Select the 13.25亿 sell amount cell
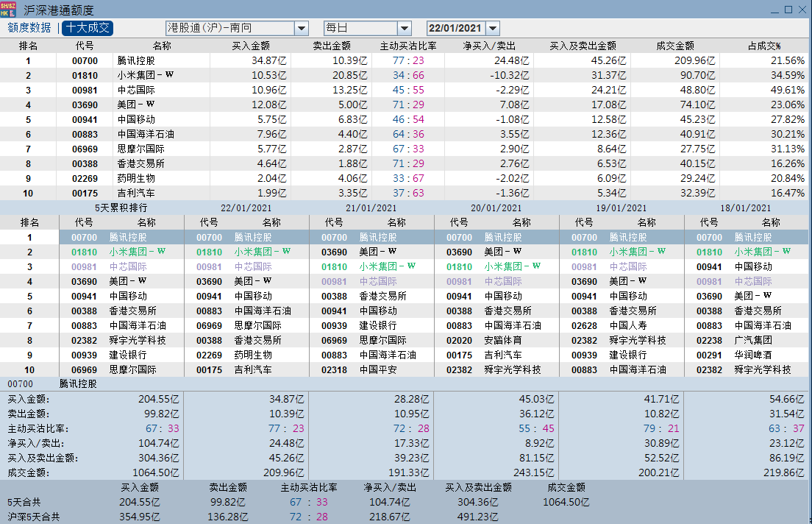812x524 pixels. [350, 91]
